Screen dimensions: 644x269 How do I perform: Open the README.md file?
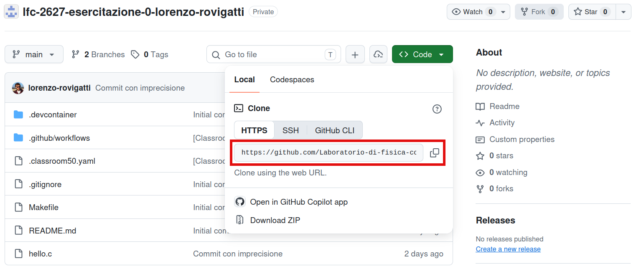pos(53,231)
